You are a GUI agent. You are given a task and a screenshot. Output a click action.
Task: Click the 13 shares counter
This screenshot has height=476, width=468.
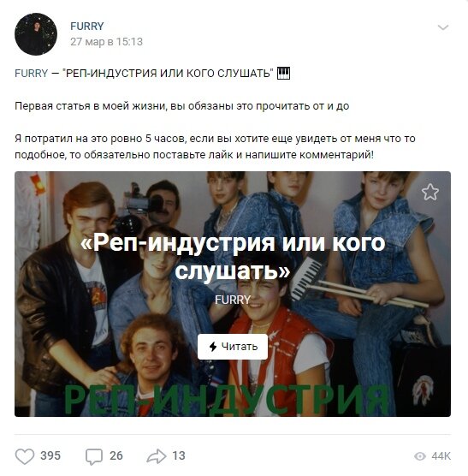click(179, 455)
